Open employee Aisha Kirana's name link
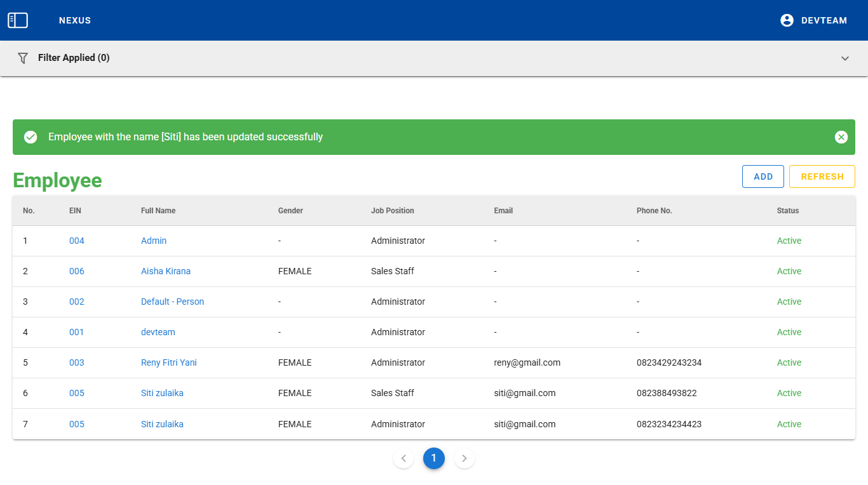This screenshot has height=485, width=868. pos(165,271)
